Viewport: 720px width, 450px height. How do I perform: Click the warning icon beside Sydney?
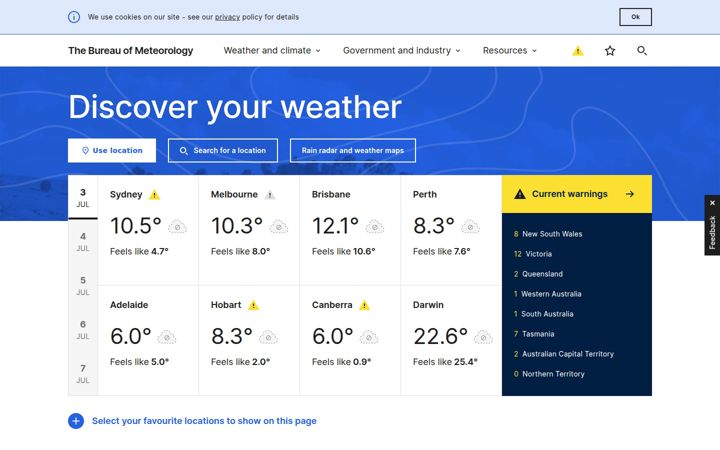click(x=154, y=195)
